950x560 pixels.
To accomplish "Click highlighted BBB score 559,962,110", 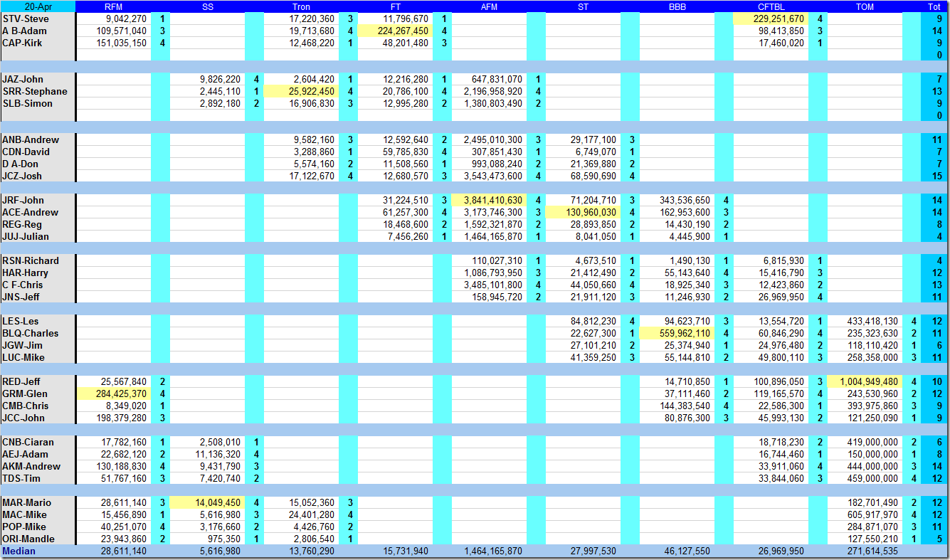I will [677, 333].
